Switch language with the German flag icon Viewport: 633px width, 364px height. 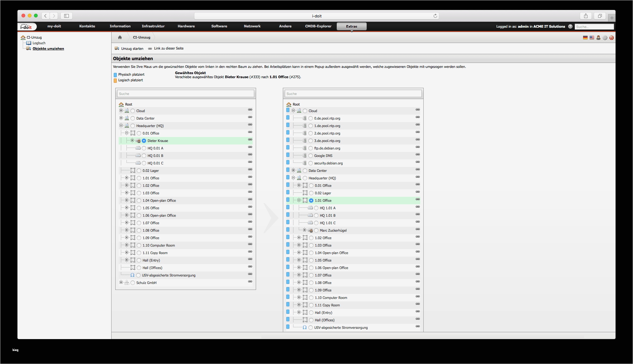point(585,38)
